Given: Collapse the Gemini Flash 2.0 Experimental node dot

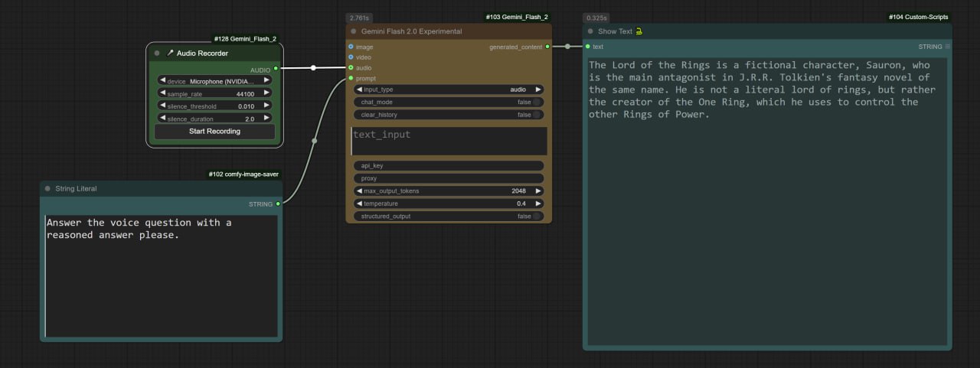Looking at the screenshot, I should coord(353,31).
